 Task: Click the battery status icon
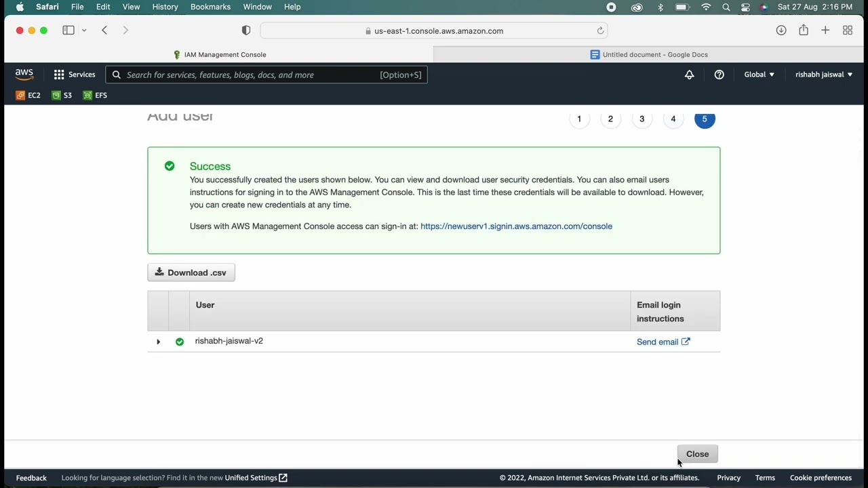pyautogui.click(x=682, y=7)
